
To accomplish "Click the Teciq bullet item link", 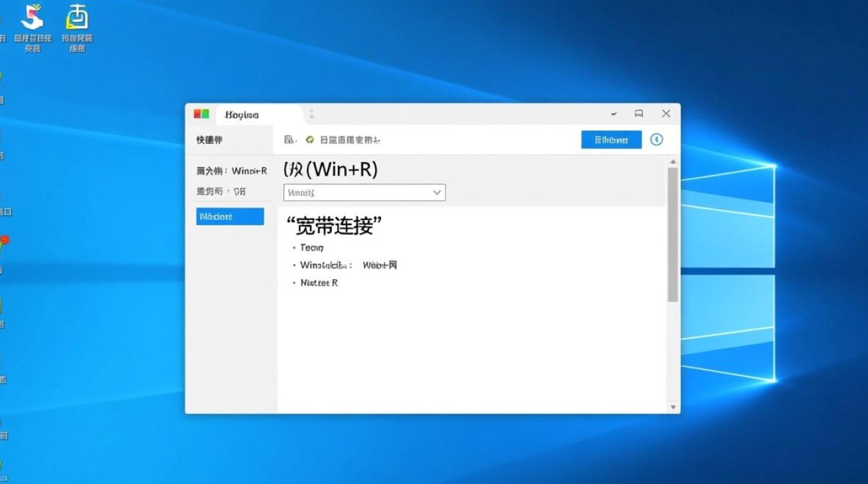I will (x=312, y=248).
